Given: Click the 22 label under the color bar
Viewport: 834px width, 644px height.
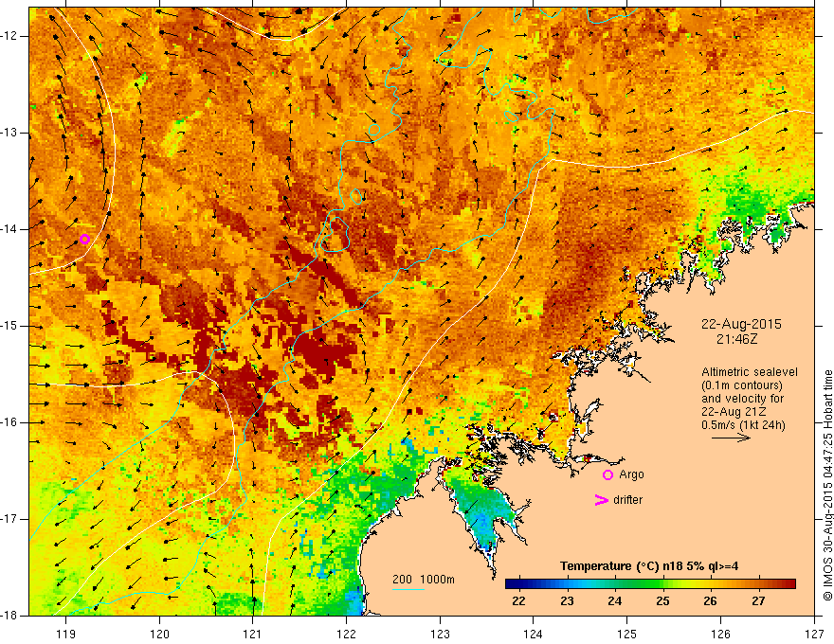Looking at the screenshot, I should tap(518, 601).
